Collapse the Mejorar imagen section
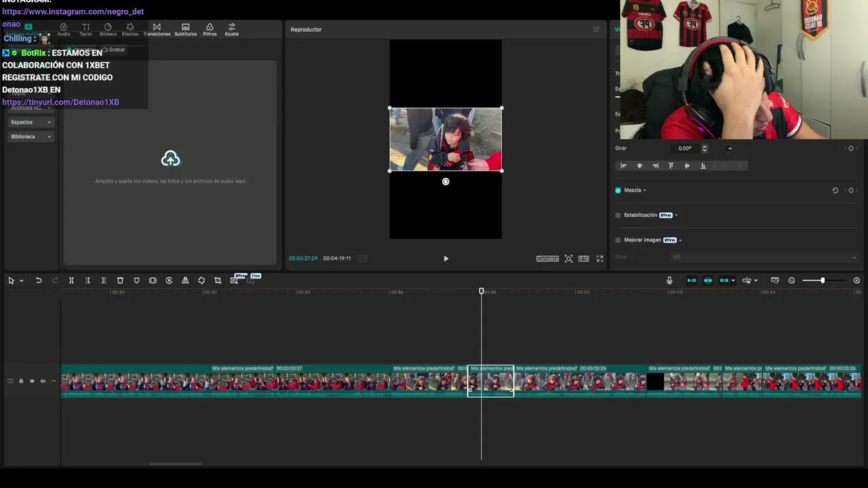The image size is (868, 488). pos(680,240)
